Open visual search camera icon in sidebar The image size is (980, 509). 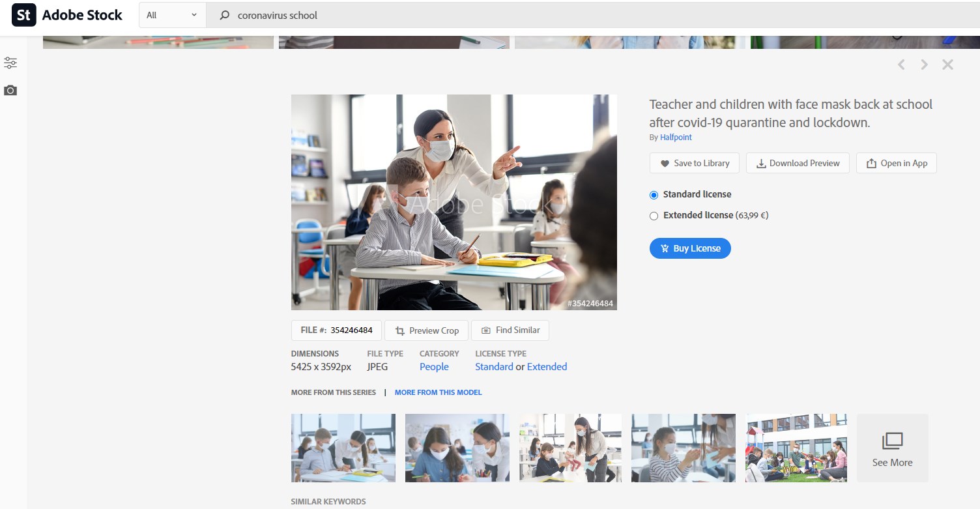point(10,90)
